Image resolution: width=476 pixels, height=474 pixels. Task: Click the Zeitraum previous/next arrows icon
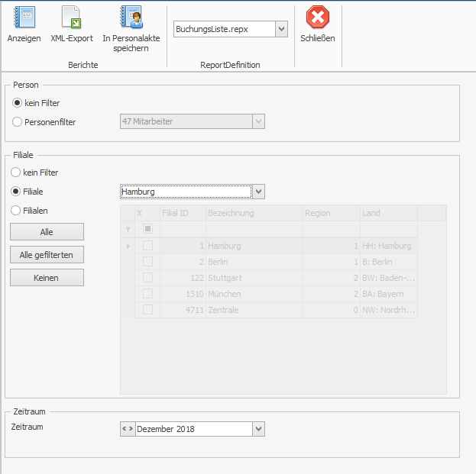click(127, 429)
